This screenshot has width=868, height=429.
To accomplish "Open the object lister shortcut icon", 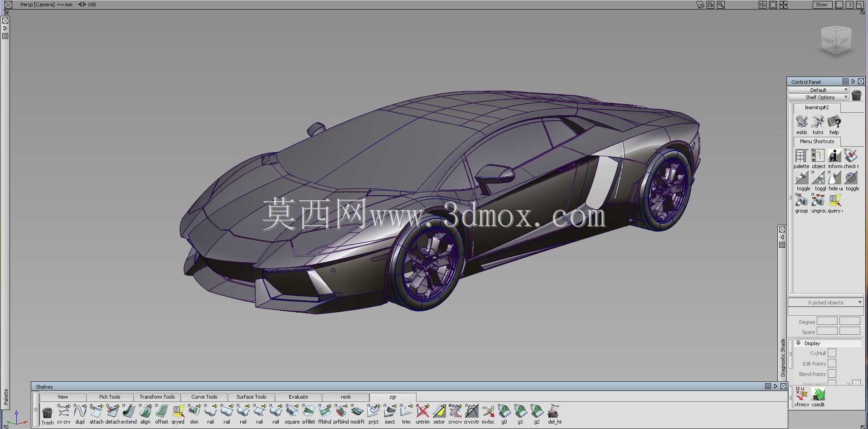I will pos(818,156).
